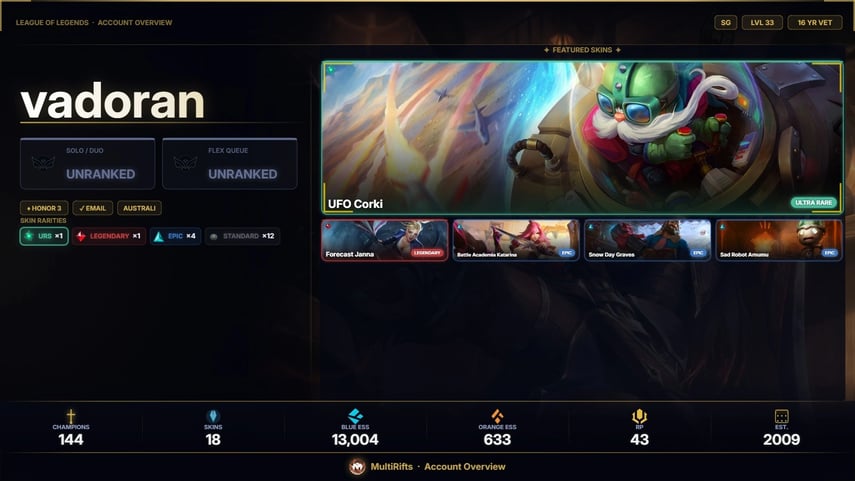Viewport: 855px width, 481px height.
Task: Click the Flex Queue unranked emblem icon
Action: click(x=185, y=163)
